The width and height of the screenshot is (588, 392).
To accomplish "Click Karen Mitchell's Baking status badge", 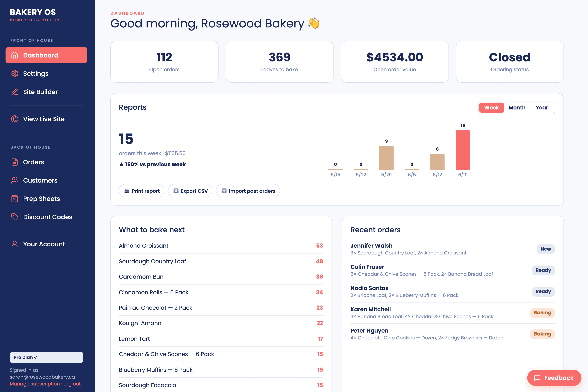I will pos(542,313).
